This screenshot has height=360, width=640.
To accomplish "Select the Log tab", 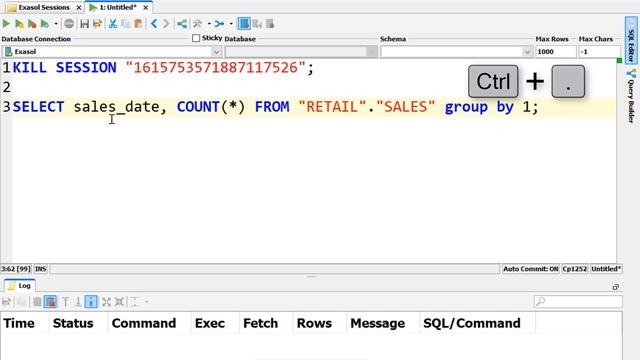I will (20, 286).
